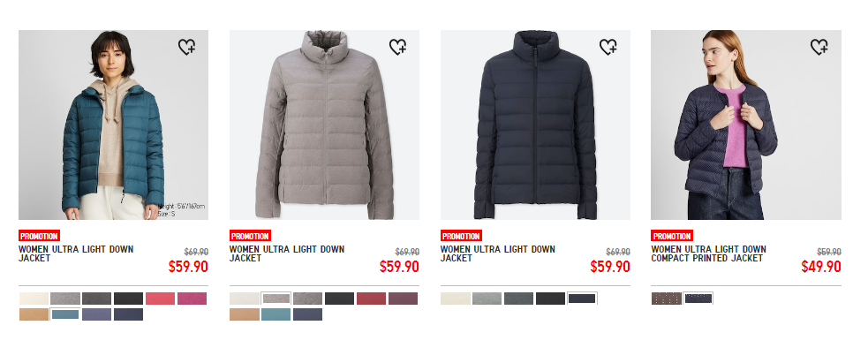This screenshot has height=363, width=868.
Task: Select off-white swatch on third jacket
Action: point(456,299)
